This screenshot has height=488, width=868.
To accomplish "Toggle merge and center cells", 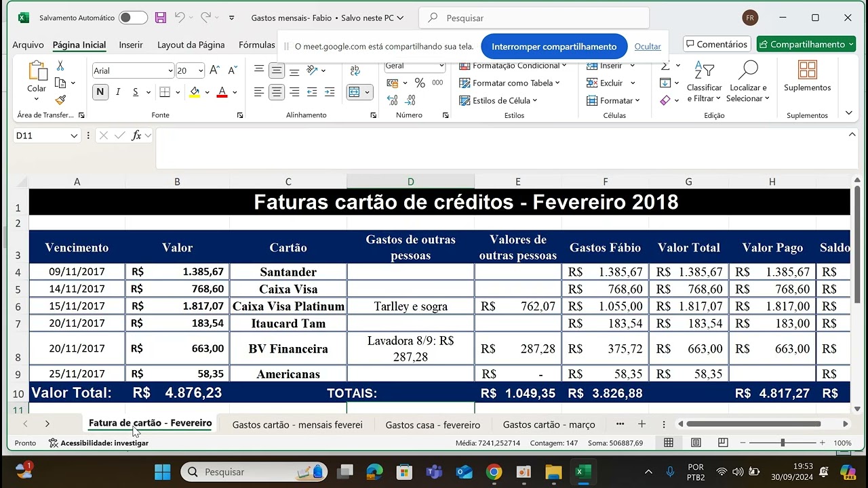I will pos(354,92).
